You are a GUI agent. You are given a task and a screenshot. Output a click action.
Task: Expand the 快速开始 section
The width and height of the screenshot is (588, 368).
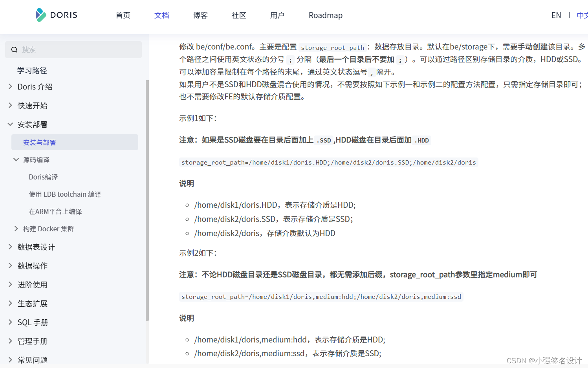point(10,105)
